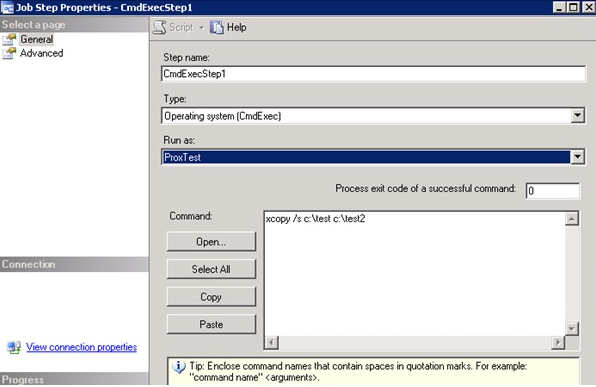Click the Paste button
Image resolution: width=596 pixels, height=387 pixels.
pos(211,324)
